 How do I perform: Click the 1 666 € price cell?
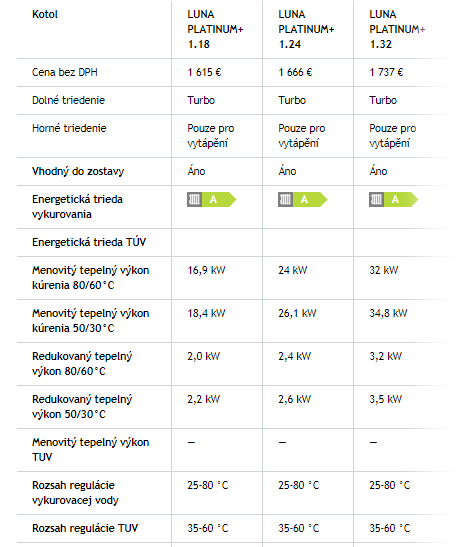(x=295, y=72)
